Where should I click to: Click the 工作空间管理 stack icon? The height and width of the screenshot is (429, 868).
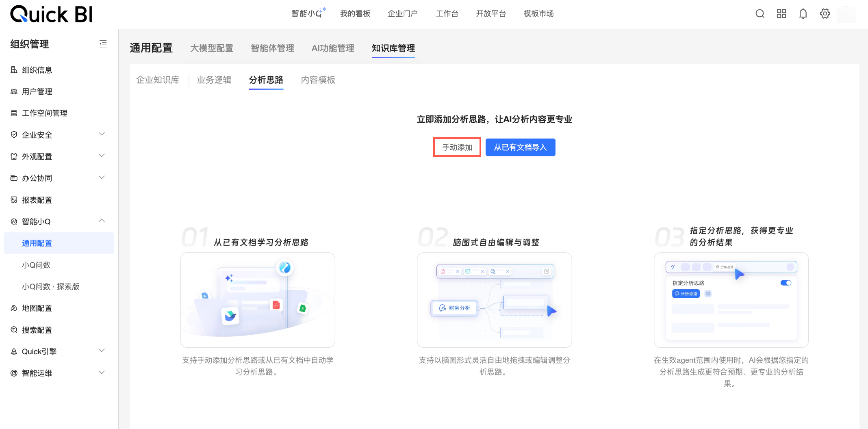pos(14,113)
